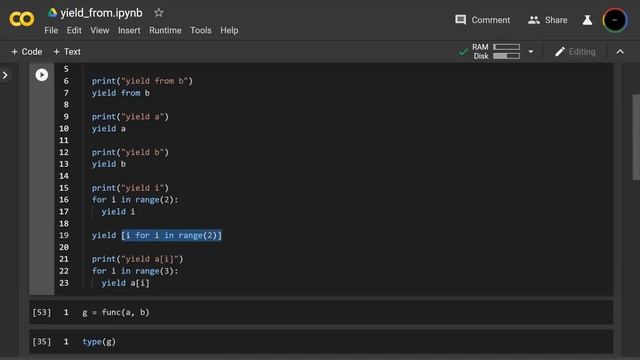
Task: Click the code 'g = func(a, b)'
Action: point(116,313)
